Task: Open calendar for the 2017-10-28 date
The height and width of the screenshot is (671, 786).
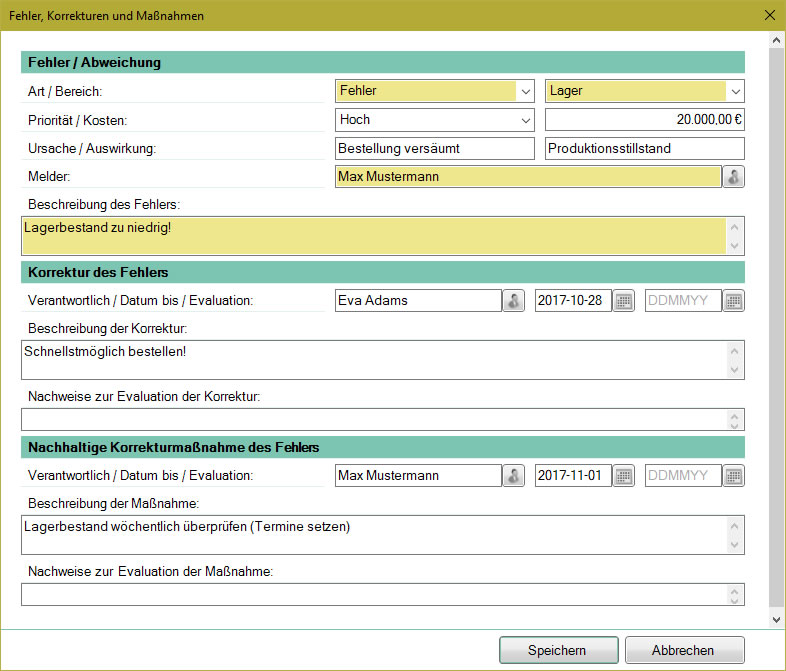Action: pos(624,301)
